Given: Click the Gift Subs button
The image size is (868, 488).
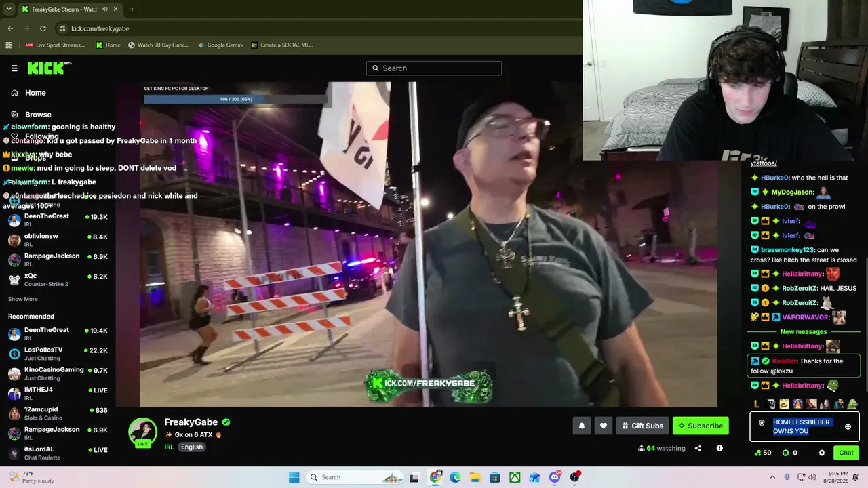Looking at the screenshot, I should pos(642,426).
